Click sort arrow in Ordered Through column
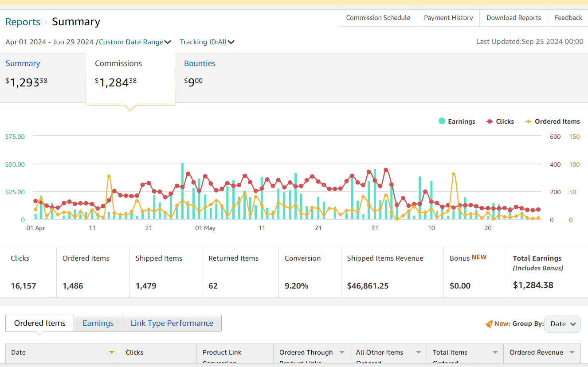This screenshot has width=588, height=367. (342, 352)
